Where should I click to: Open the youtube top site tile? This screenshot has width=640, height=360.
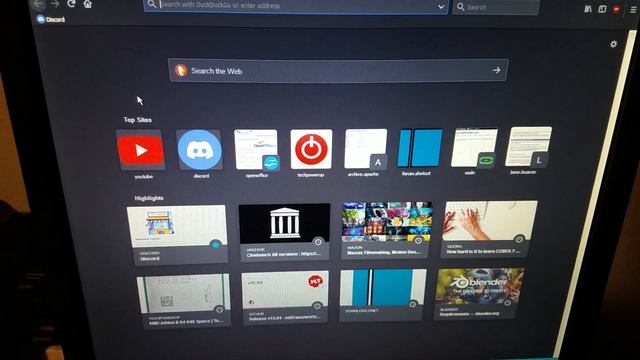(141, 150)
